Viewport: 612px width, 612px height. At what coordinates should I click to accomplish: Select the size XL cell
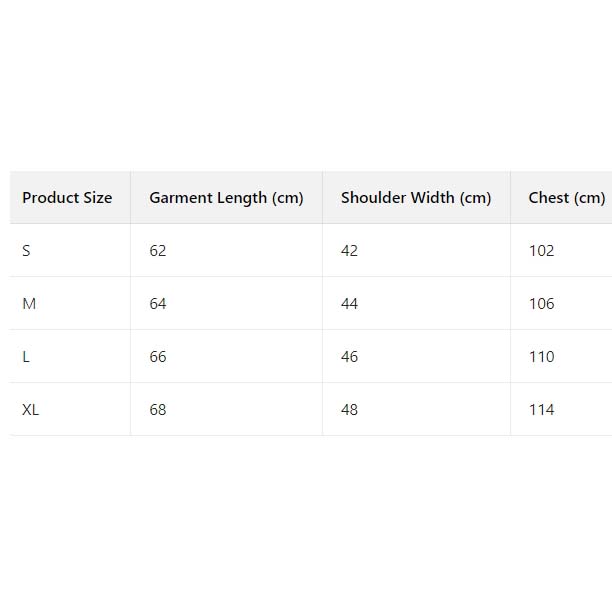(31, 410)
